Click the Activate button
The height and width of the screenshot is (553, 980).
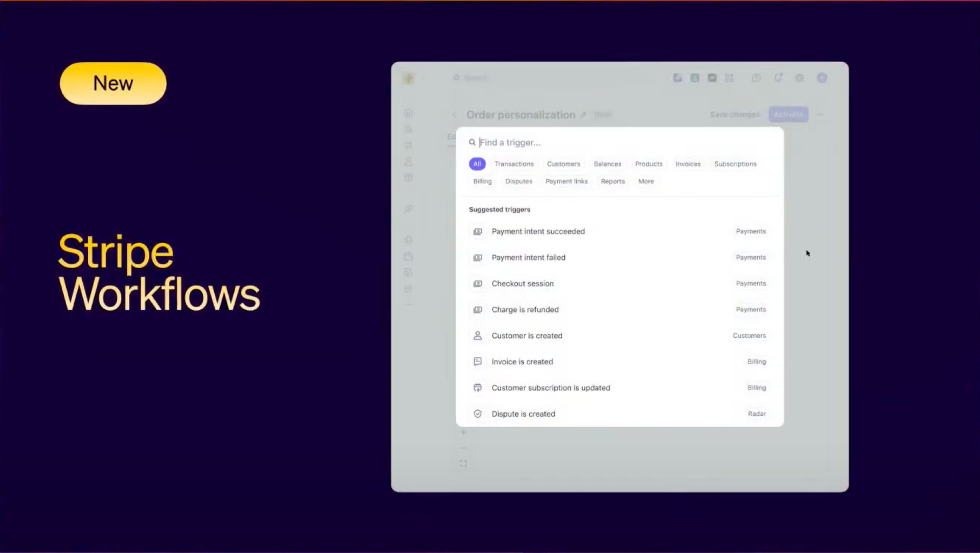coord(788,115)
